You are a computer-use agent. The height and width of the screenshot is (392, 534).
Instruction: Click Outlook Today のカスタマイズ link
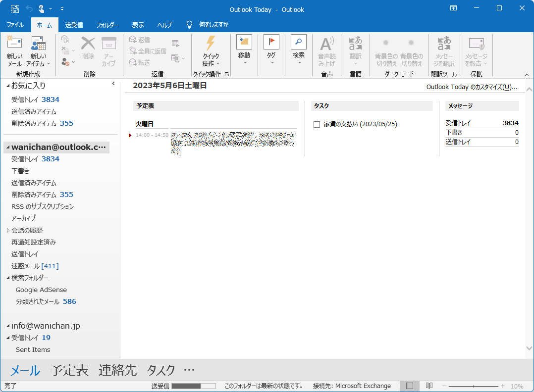pyautogui.click(x=472, y=87)
